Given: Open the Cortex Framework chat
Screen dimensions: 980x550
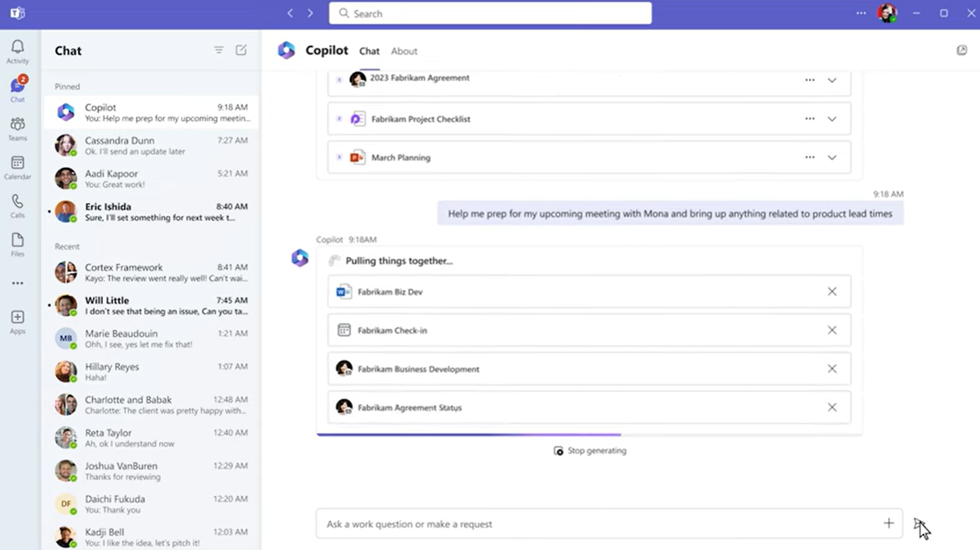Looking at the screenshot, I should (x=152, y=272).
